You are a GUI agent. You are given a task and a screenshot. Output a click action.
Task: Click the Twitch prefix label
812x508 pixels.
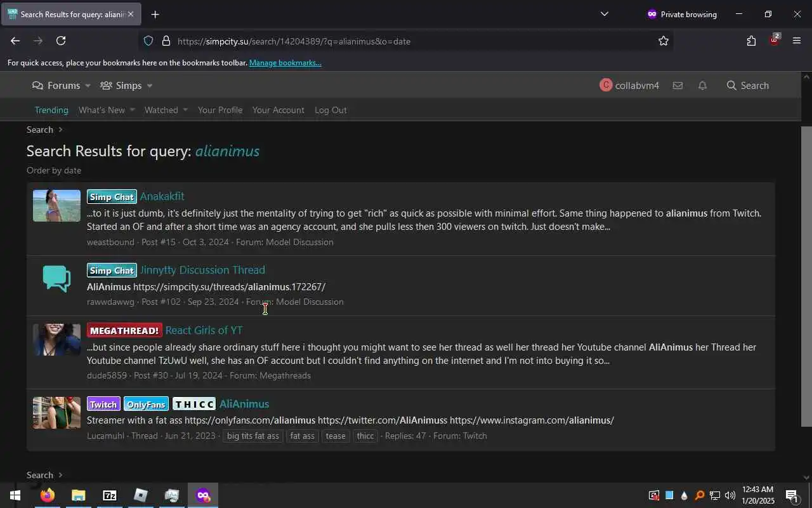pyautogui.click(x=103, y=404)
